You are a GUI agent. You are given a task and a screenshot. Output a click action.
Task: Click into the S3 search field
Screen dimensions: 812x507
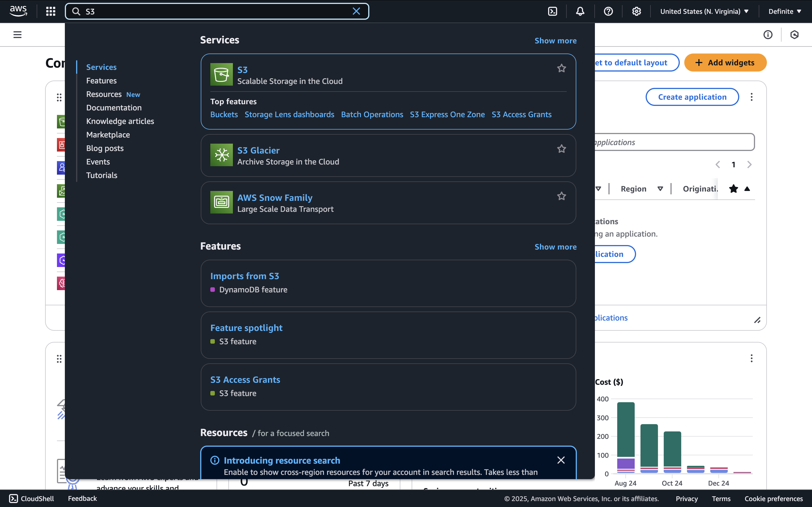[215, 11]
